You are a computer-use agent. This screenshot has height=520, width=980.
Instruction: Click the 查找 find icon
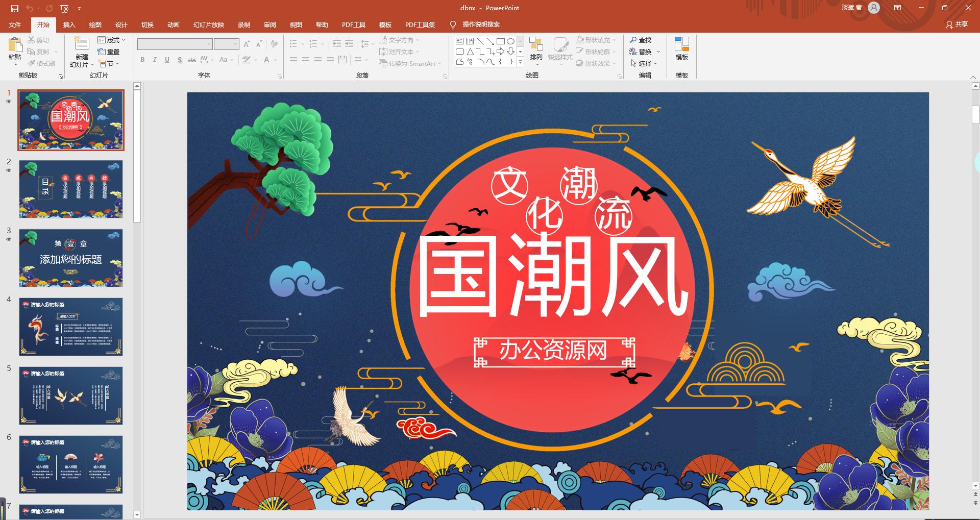pyautogui.click(x=641, y=40)
